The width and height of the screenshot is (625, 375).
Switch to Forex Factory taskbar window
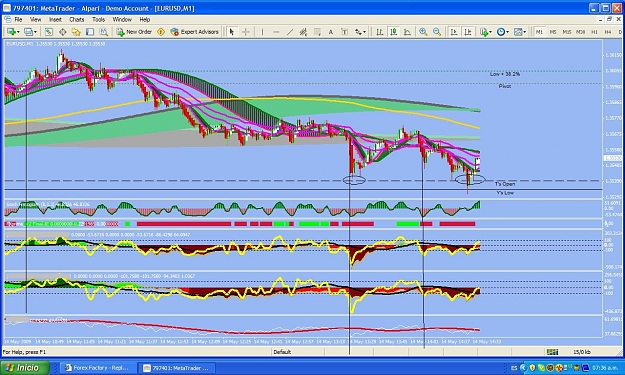pyautogui.click(x=98, y=368)
